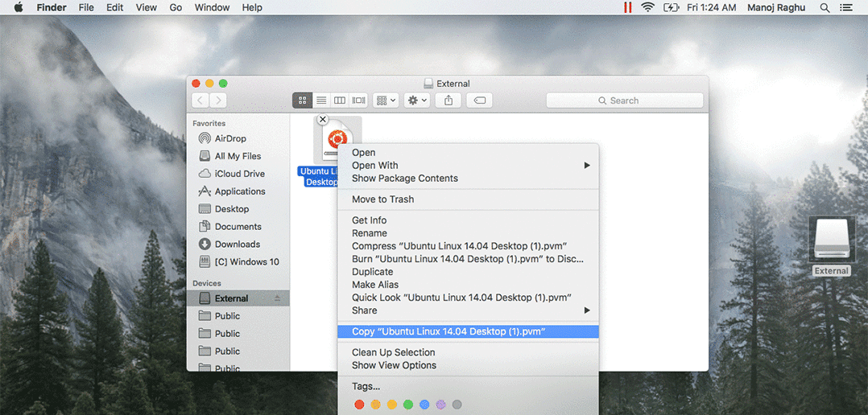Apply the green tag color
Screen dimensions: 868x415
(408, 405)
